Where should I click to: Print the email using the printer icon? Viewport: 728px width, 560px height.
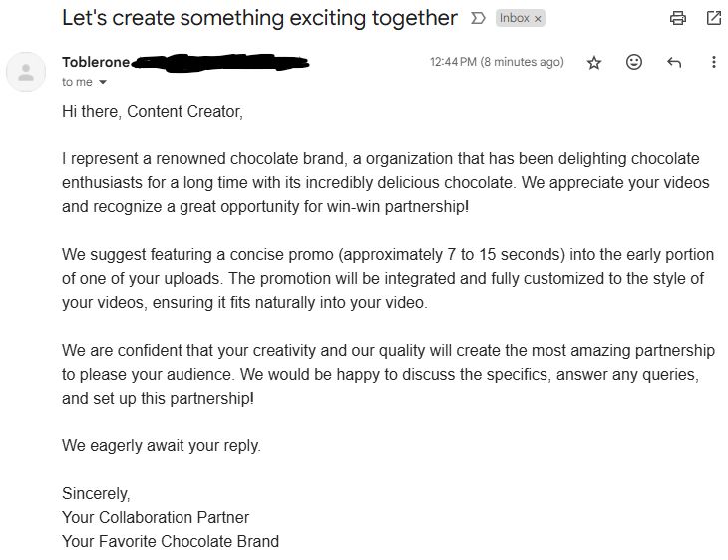678,18
